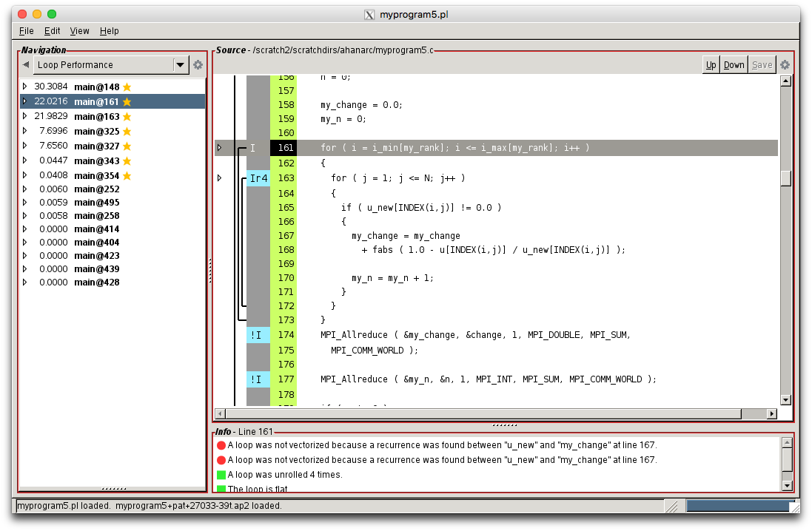812x531 pixels.
Task: Open the Loop Performance report dropdown
Action: point(180,65)
